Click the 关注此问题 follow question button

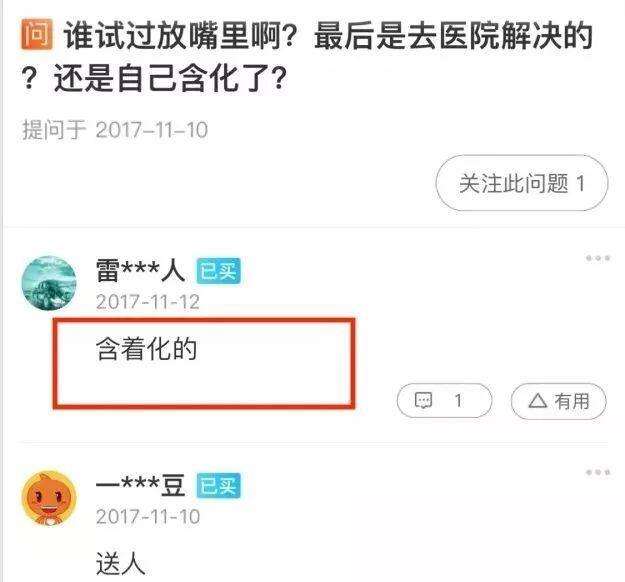pos(522,183)
